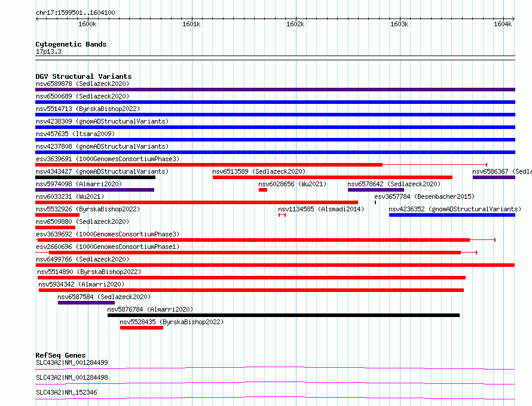Click the 1604k ruler position
The width and height of the screenshot is (532, 406).
(x=503, y=24)
